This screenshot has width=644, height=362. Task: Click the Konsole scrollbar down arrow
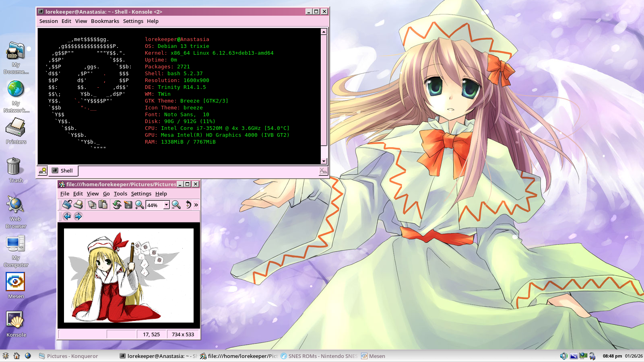pos(324,161)
